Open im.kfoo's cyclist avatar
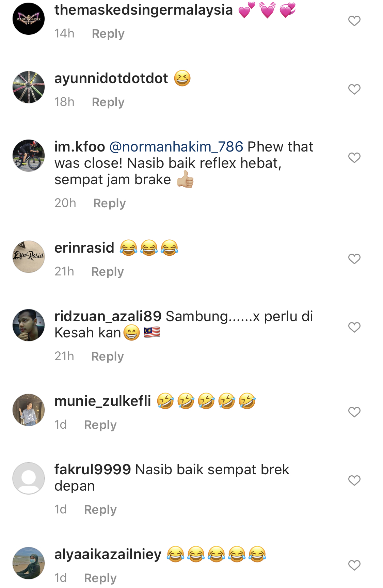This screenshot has height=588, width=383. coord(29,155)
